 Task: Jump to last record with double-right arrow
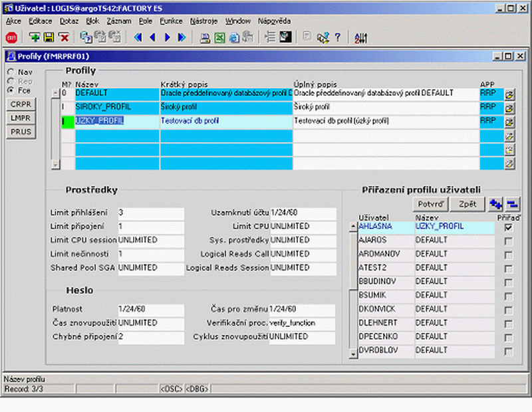point(182,37)
